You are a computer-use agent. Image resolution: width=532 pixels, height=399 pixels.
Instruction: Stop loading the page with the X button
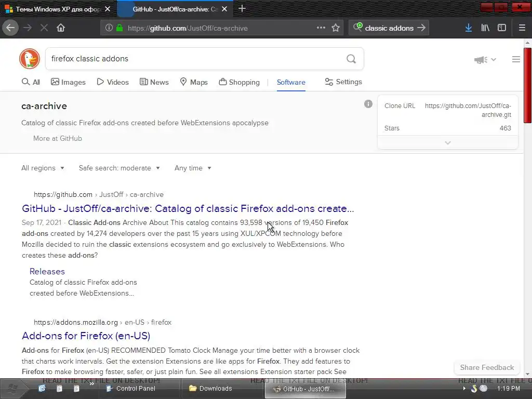coord(44,28)
